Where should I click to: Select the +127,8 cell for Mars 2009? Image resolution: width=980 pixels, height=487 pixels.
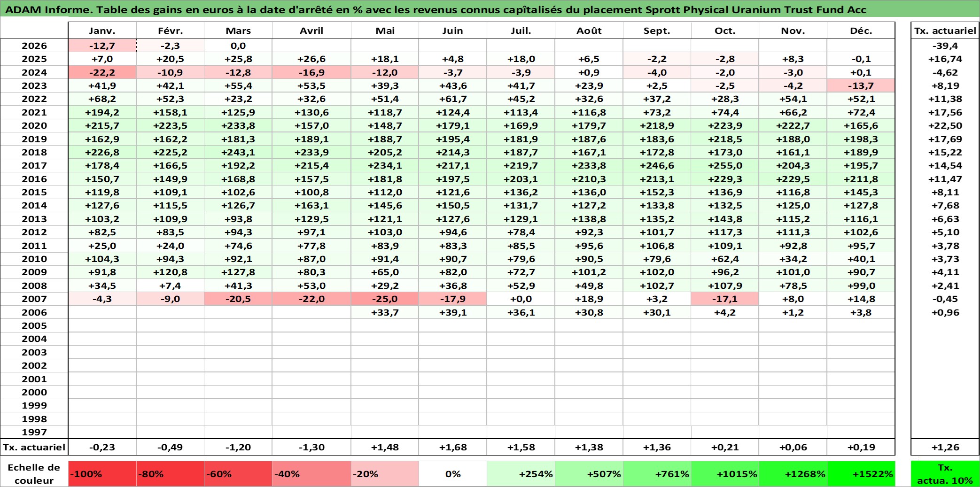point(238,272)
